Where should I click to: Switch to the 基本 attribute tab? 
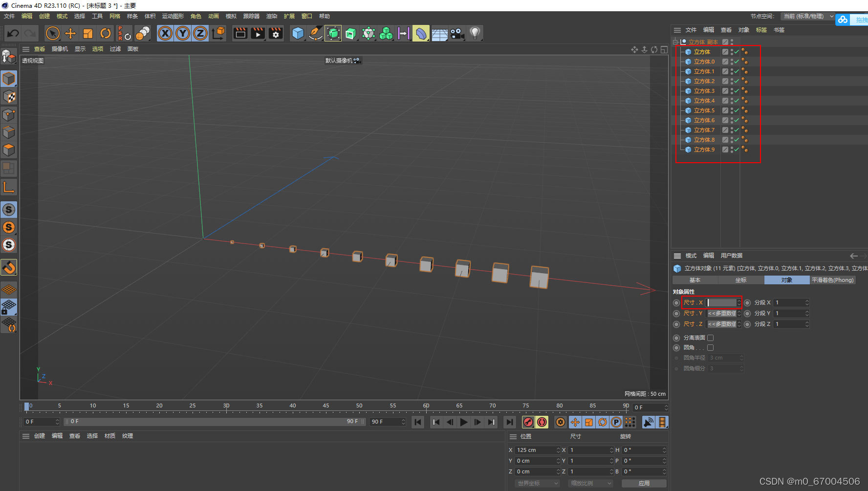(x=695, y=280)
